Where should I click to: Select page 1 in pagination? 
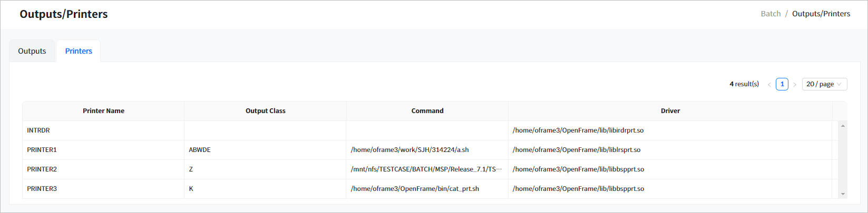tap(782, 84)
